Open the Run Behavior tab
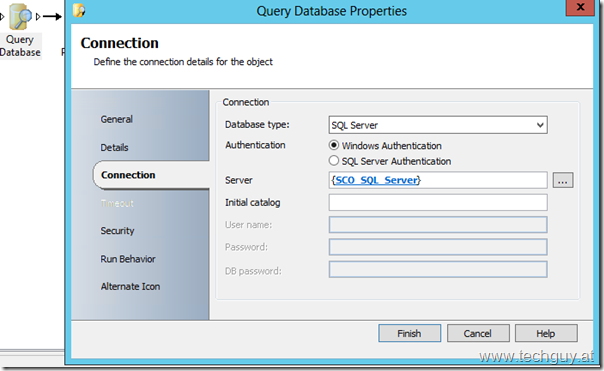This screenshot has height=371, width=604. [x=128, y=259]
